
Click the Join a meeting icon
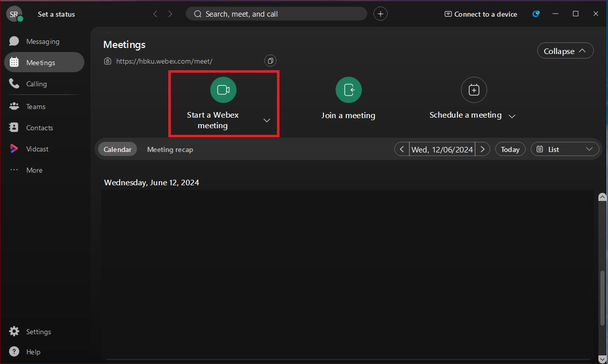[349, 90]
